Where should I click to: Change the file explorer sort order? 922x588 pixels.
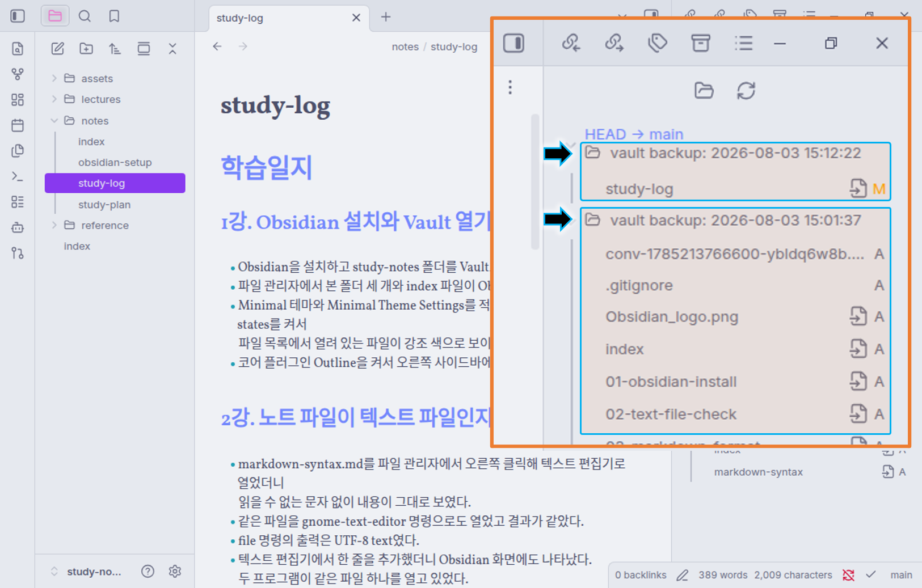115,49
